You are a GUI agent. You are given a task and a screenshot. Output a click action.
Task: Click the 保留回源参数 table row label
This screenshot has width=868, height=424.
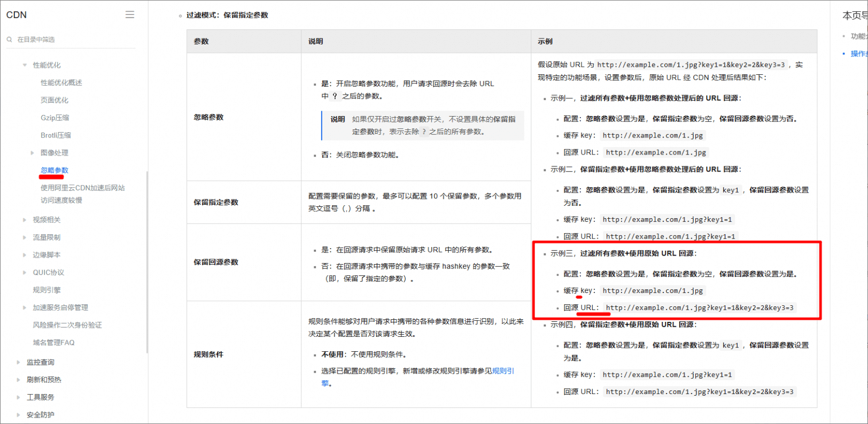[x=216, y=262]
